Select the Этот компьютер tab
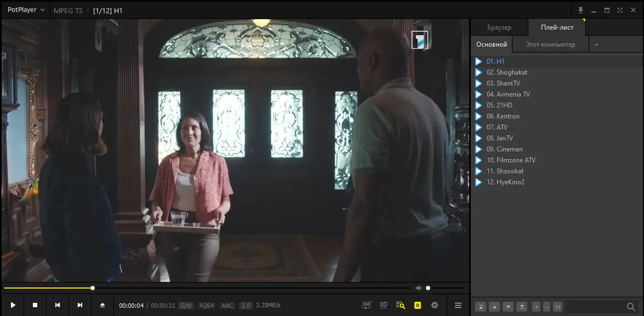This screenshot has height=316, width=644. pyautogui.click(x=550, y=44)
